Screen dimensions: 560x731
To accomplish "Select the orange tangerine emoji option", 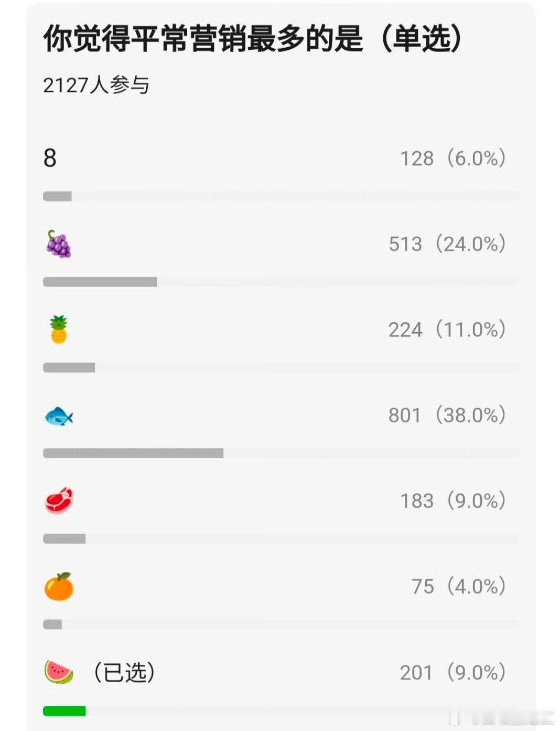I will pyautogui.click(x=59, y=586).
